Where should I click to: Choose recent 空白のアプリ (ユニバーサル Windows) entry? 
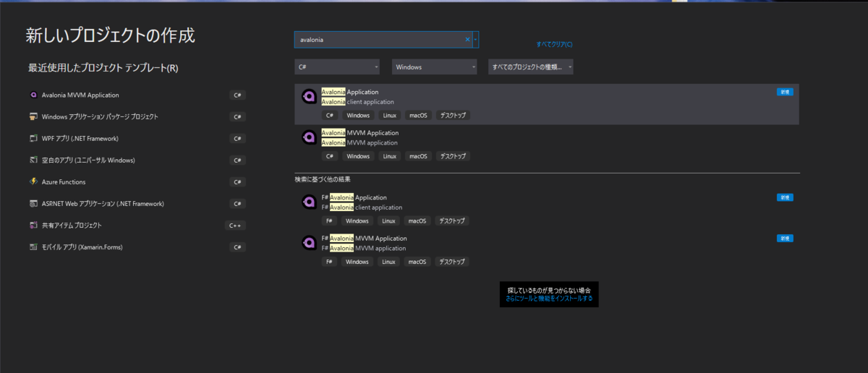pyautogui.click(x=137, y=160)
